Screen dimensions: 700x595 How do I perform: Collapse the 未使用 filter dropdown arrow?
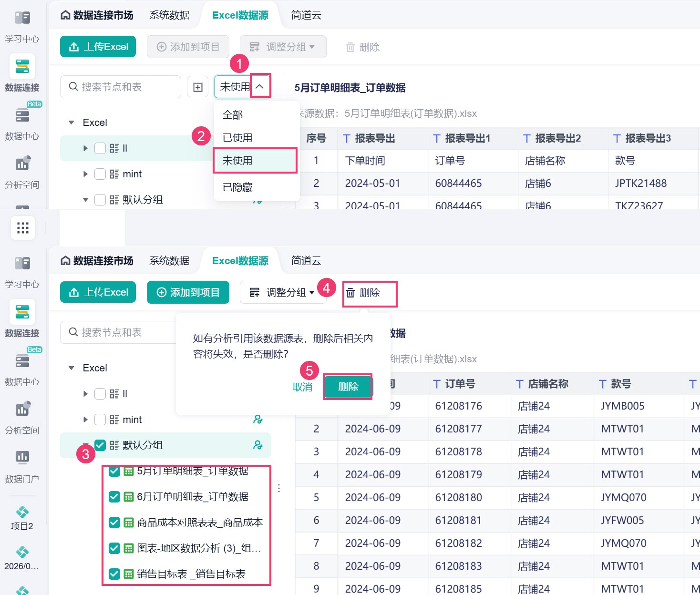260,86
